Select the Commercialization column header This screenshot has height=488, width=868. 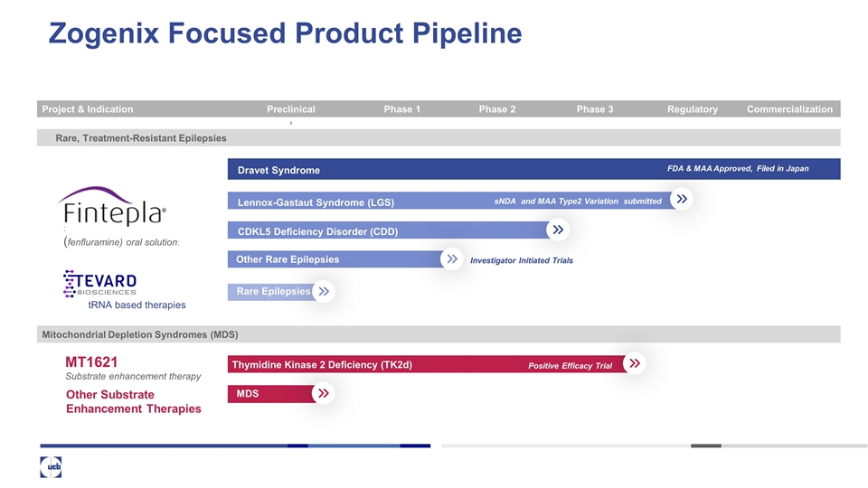pos(789,109)
